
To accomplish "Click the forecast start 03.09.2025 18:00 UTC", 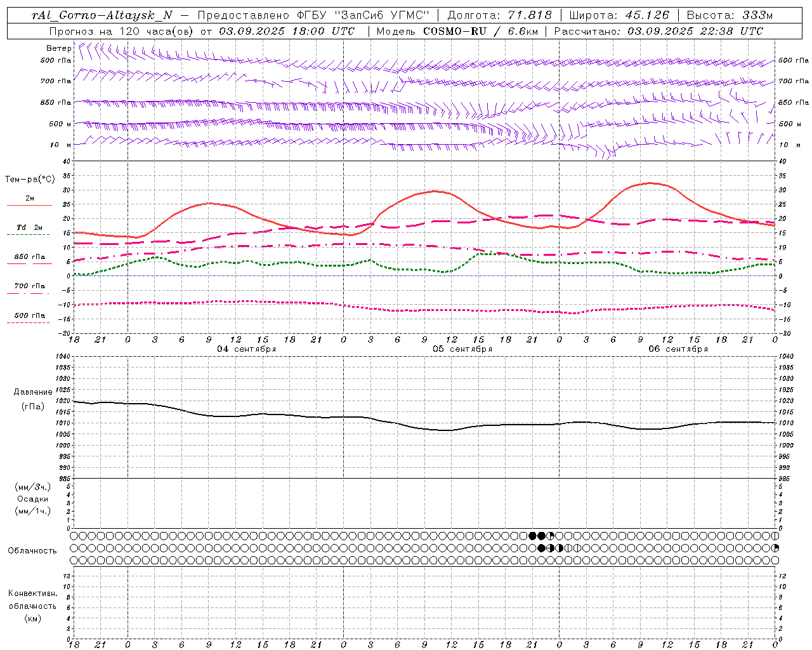I will click(287, 31).
